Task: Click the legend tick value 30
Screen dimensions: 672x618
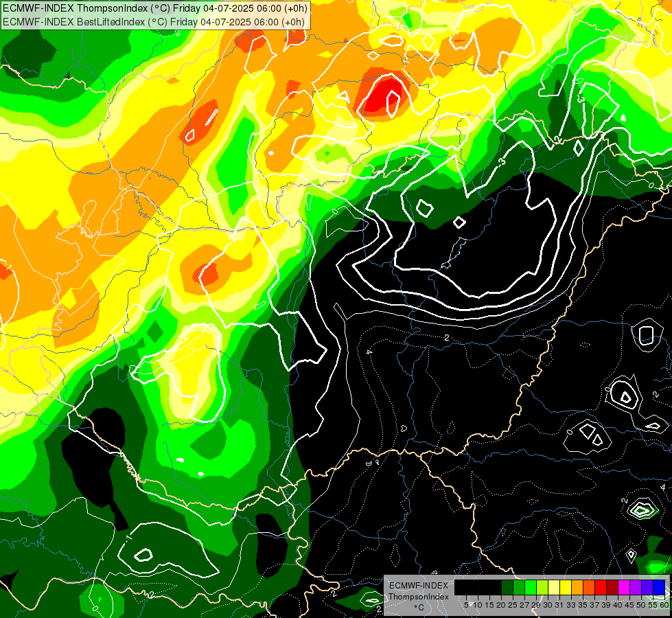Action: pos(548,605)
